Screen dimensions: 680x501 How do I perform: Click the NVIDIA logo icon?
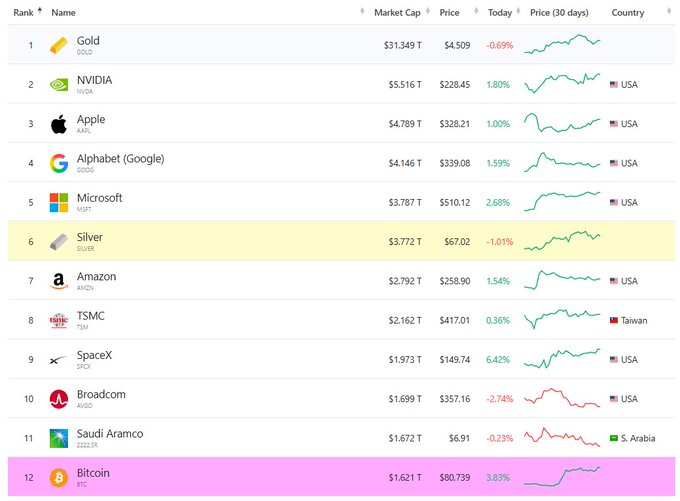[59, 85]
